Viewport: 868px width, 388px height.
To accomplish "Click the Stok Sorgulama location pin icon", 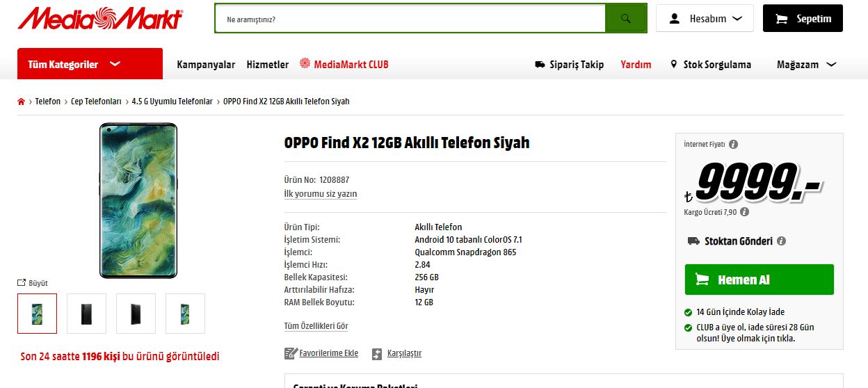I will pos(673,64).
